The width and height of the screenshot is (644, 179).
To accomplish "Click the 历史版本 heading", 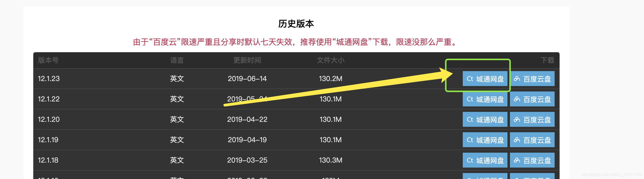I will click(x=296, y=24).
